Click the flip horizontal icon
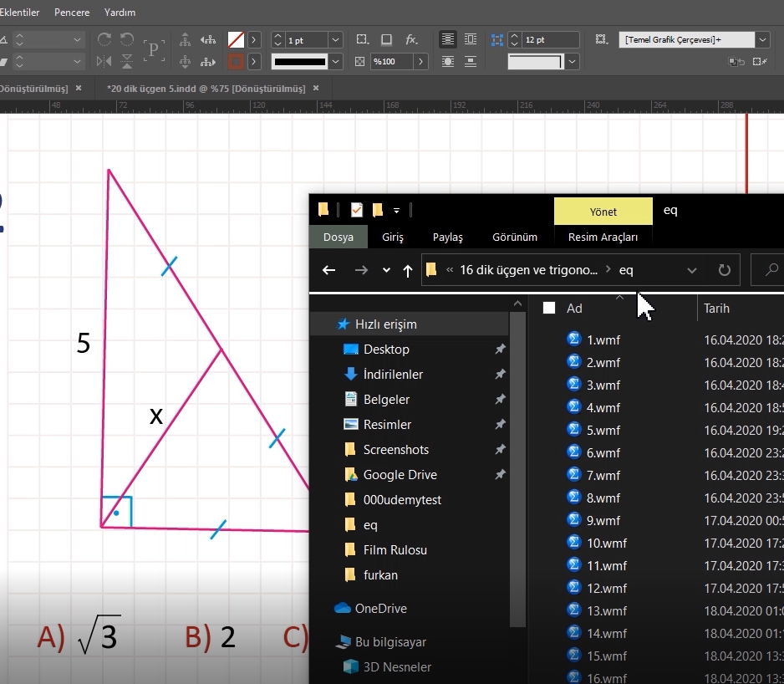The image size is (784, 684). (x=104, y=61)
